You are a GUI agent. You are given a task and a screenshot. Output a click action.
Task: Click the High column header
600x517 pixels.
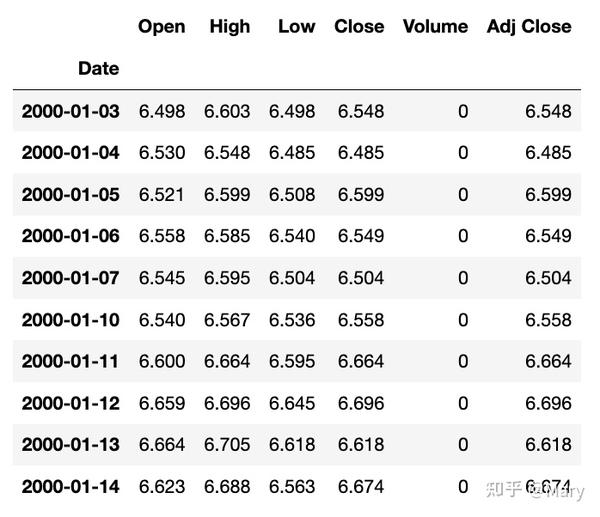[x=230, y=27]
